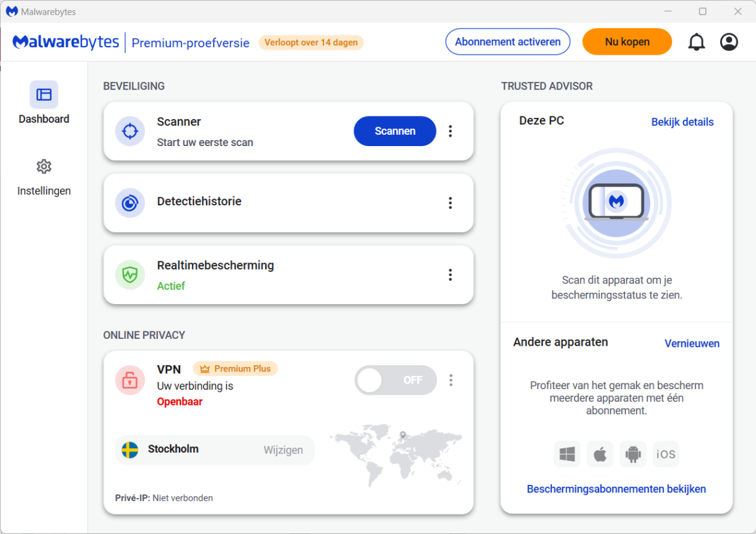Select the Windows platform icon
This screenshot has height=534, width=756.
tap(567, 454)
